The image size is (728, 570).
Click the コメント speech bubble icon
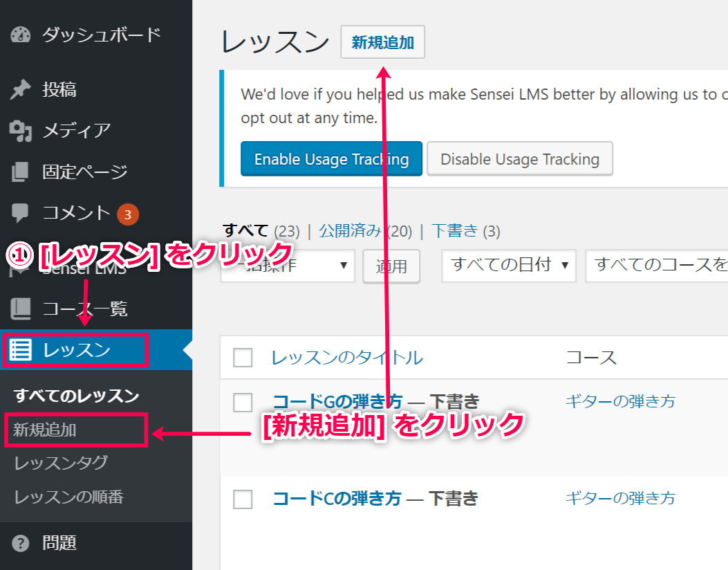click(x=21, y=213)
